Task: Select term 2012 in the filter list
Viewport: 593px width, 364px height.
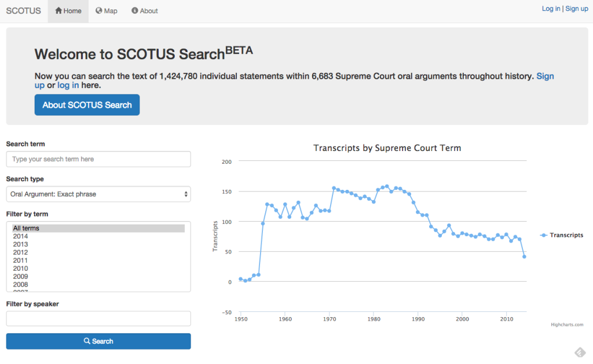Action: pyautogui.click(x=98, y=252)
